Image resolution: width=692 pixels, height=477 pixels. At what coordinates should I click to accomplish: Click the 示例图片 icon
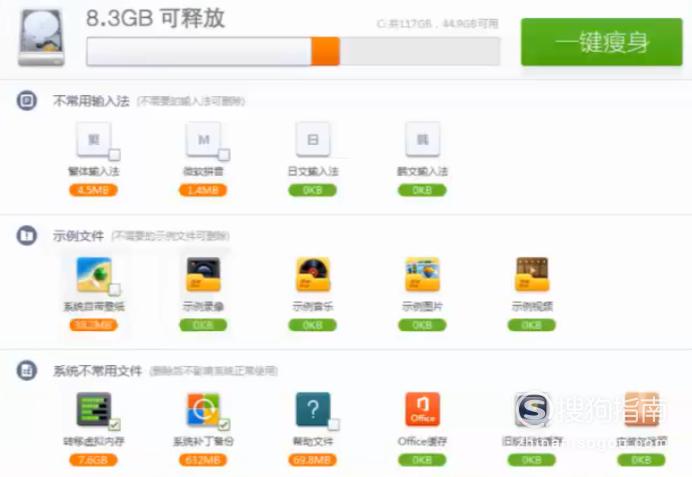[x=422, y=274]
